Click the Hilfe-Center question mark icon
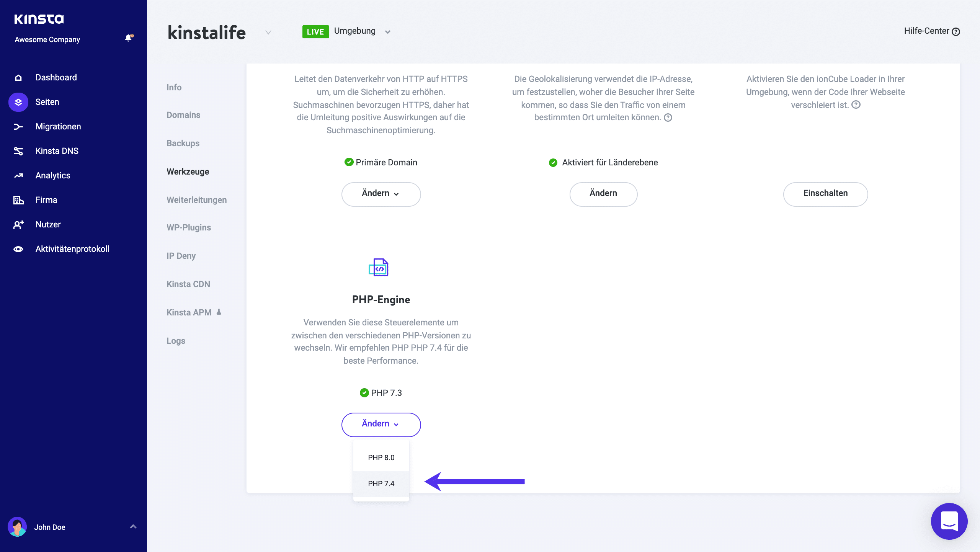 [x=956, y=32]
